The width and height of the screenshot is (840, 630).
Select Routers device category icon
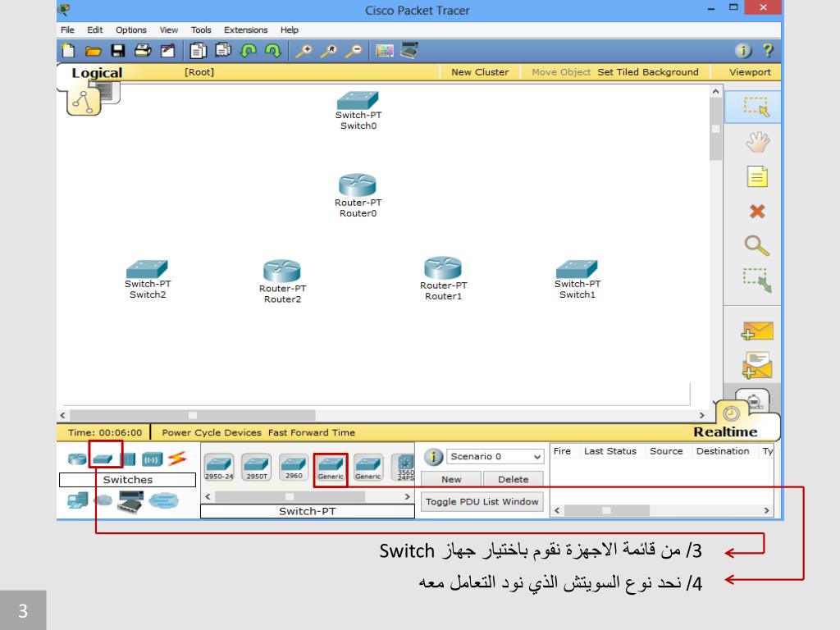[x=77, y=459]
